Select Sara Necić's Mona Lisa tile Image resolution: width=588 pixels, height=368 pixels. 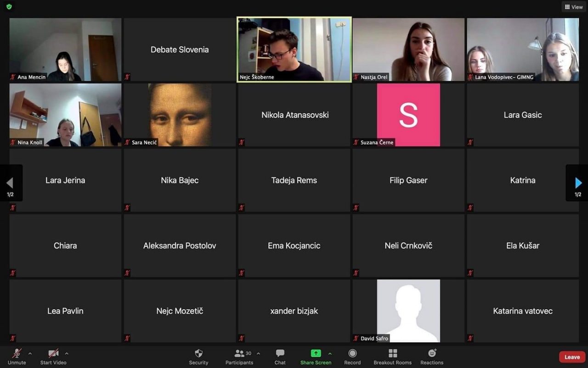[180, 115]
